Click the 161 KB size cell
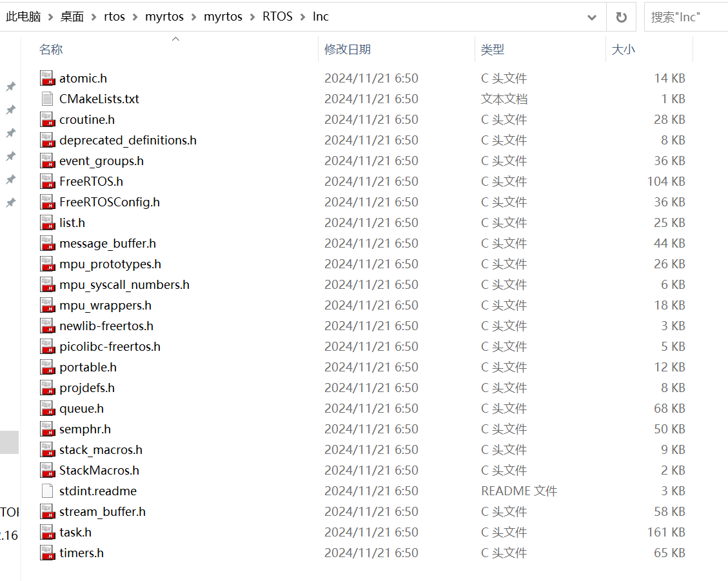The image size is (728, 581). [666, 532]
